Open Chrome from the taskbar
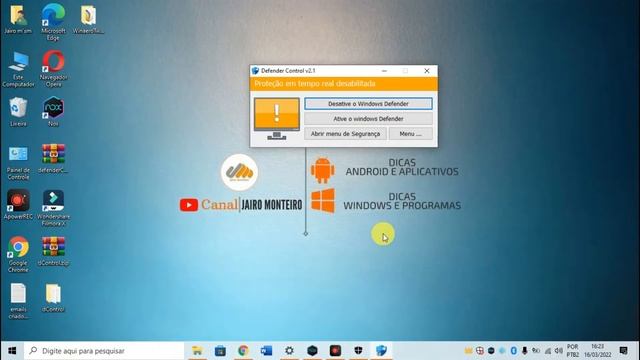 pos(243,351)
